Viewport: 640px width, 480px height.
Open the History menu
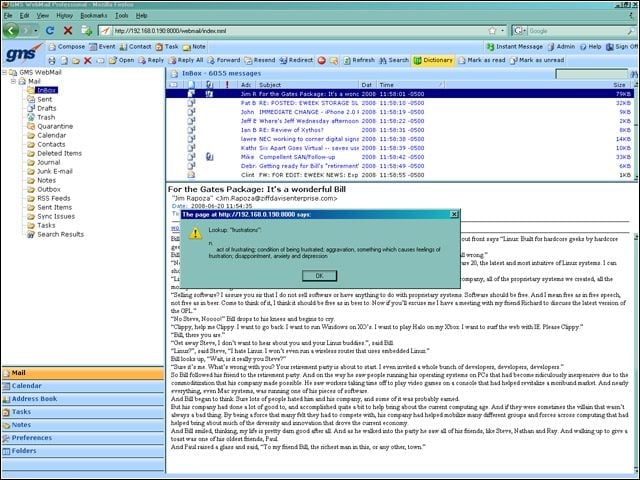(x=64, y=16)
